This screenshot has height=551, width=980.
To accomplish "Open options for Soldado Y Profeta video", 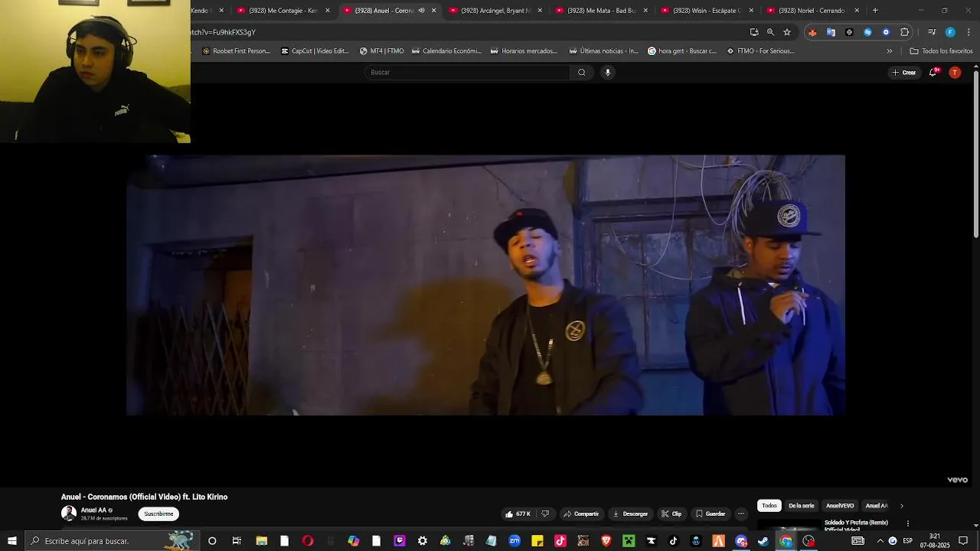I will click(x=907, y=523).
